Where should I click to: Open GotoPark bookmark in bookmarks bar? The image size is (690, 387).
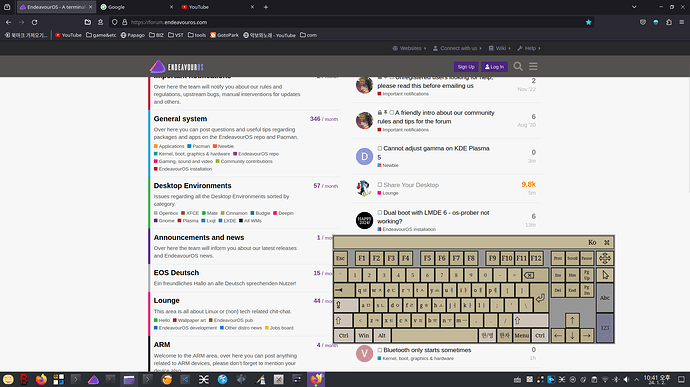click(x=224, y=35)
